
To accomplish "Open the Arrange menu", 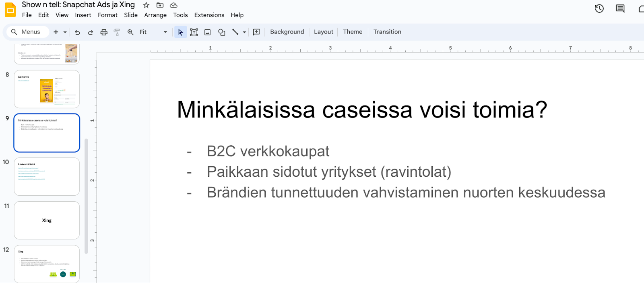I will point(155,15).
